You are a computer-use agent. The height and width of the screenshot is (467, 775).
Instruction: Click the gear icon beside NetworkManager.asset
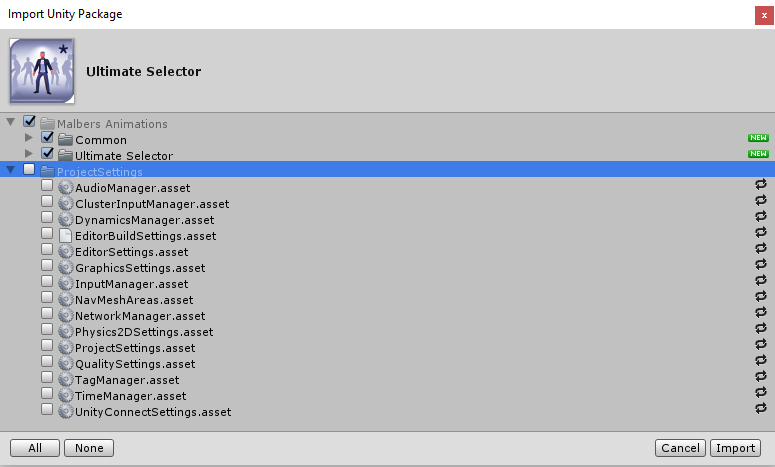tap(65, 316)
